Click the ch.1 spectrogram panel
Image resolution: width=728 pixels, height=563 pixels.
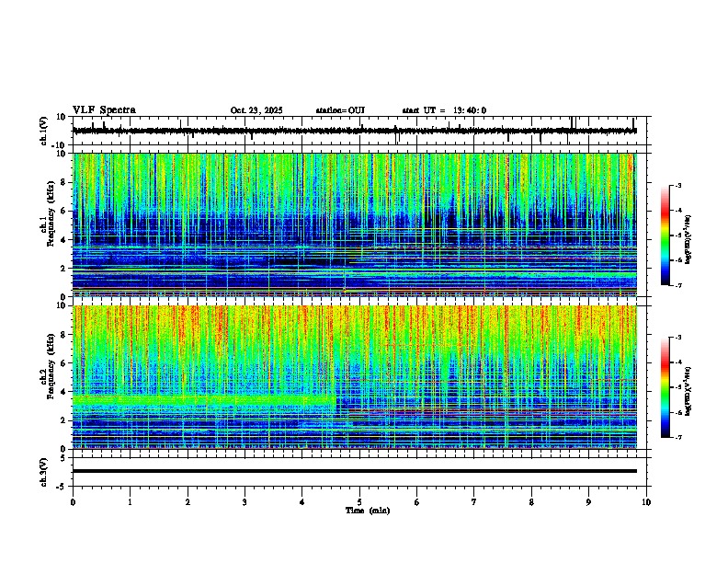coord(355,224)
